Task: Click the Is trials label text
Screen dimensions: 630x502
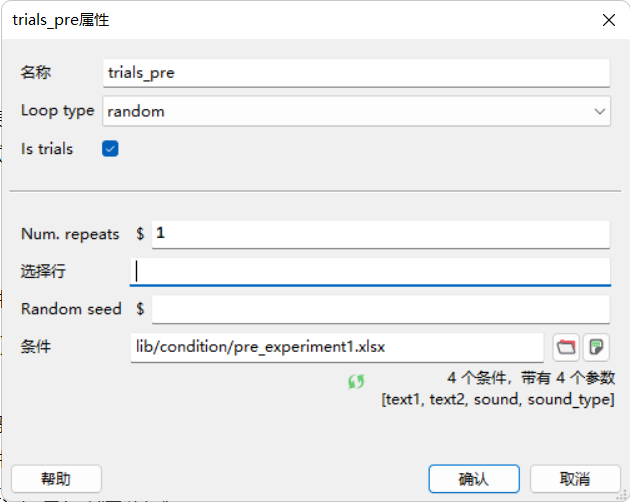Action: click(47, 149)
